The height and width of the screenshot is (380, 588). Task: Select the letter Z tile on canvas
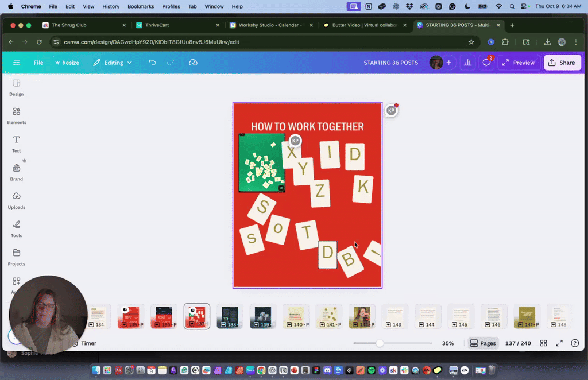pos(320,193)
